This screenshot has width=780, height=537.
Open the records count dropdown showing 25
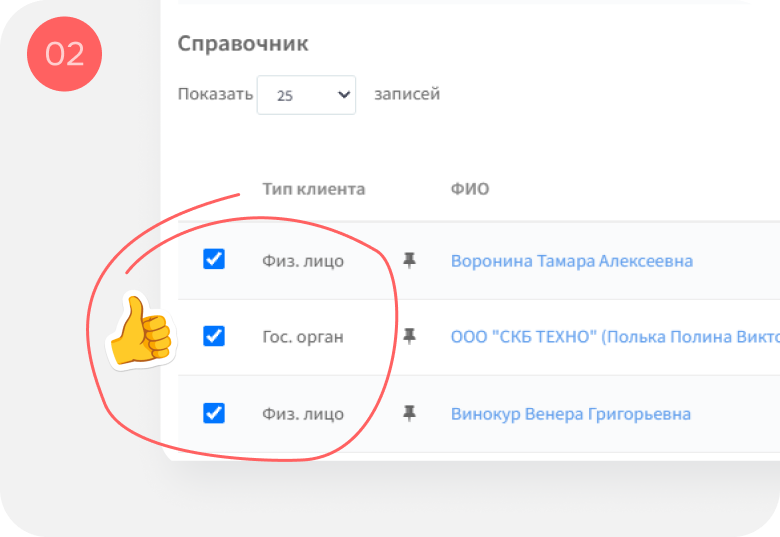tap(306, 95)
